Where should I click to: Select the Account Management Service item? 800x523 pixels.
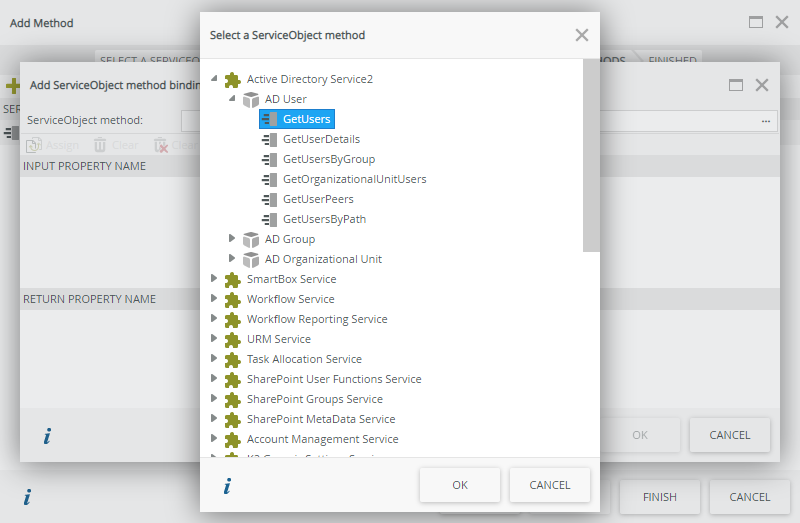[322, 439]
